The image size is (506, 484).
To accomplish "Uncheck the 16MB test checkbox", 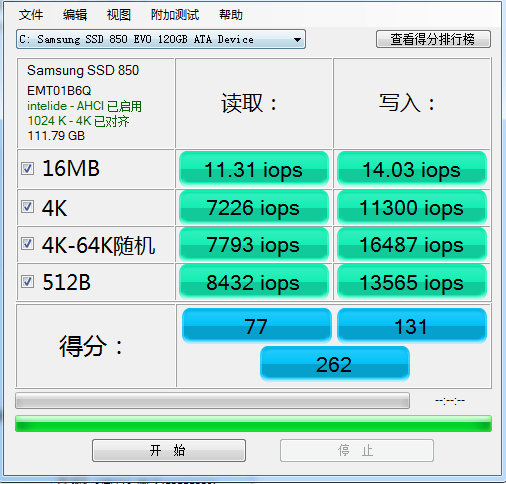I will [x=27, y=169].
